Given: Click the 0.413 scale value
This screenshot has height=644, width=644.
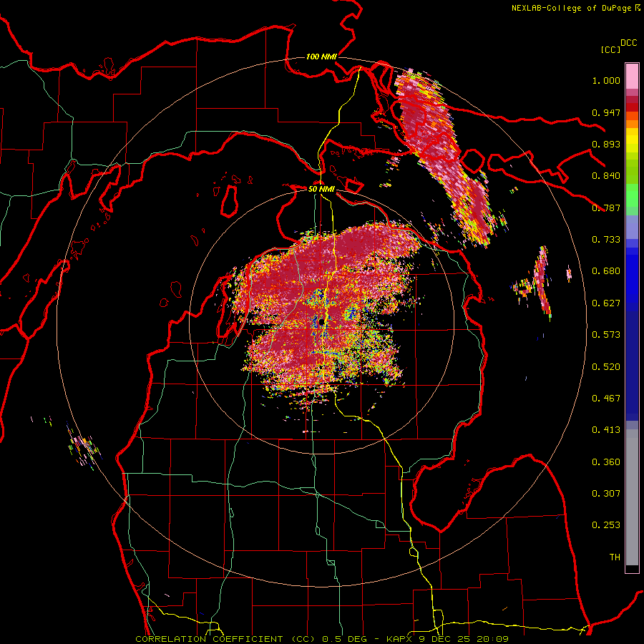Looking at the screenshot, I should [x=606, y=430].
